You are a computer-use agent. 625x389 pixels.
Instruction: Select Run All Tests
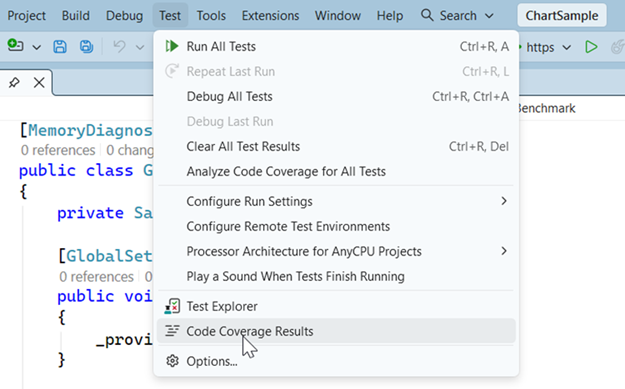tap(336, 46)
